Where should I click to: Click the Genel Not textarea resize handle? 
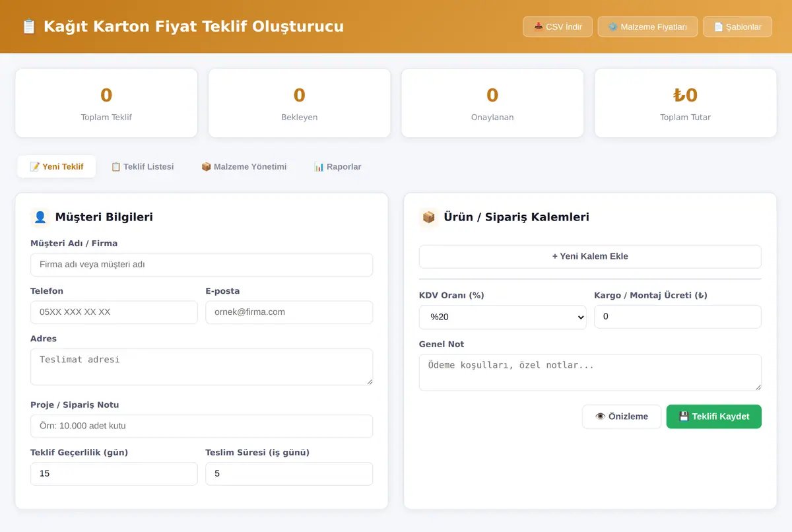(758, 387)
